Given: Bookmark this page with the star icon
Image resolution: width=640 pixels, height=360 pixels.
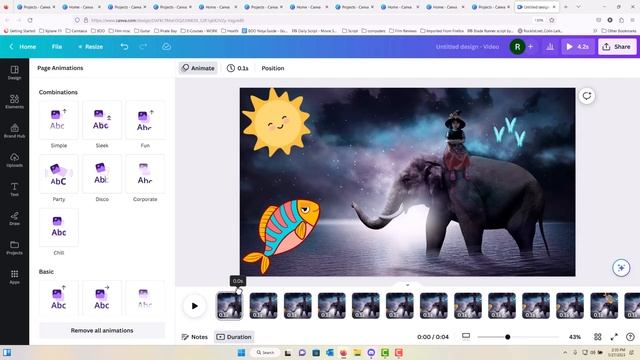Looking at the screenshot, I should 552,20.
